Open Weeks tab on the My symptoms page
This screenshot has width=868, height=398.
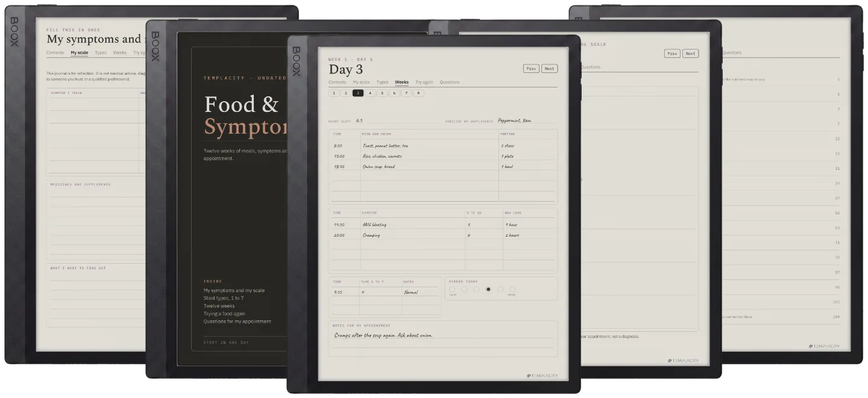tap(120, 53)
